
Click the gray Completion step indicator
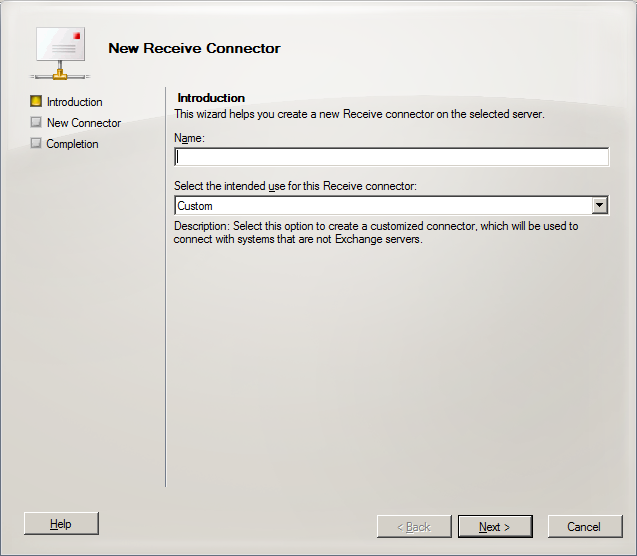click(x=36, y=143)
